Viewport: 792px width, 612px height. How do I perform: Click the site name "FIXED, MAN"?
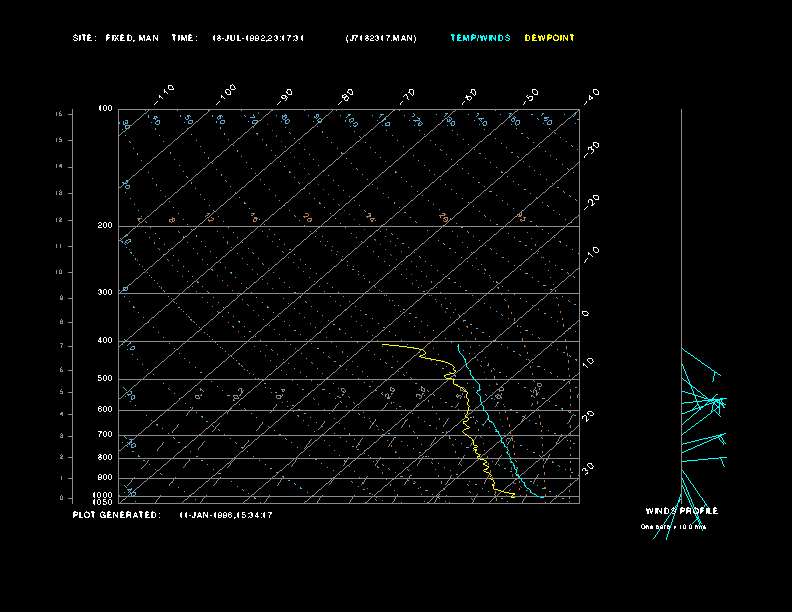point(132,38)
